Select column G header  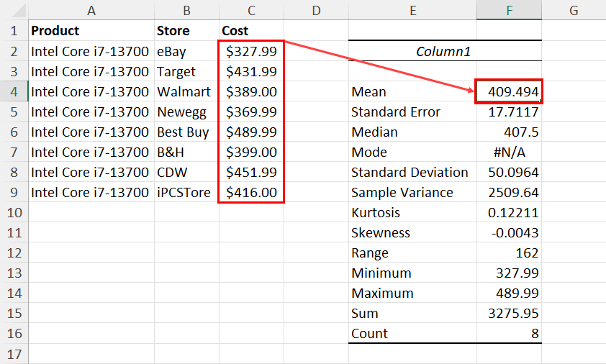coord(574,10)
